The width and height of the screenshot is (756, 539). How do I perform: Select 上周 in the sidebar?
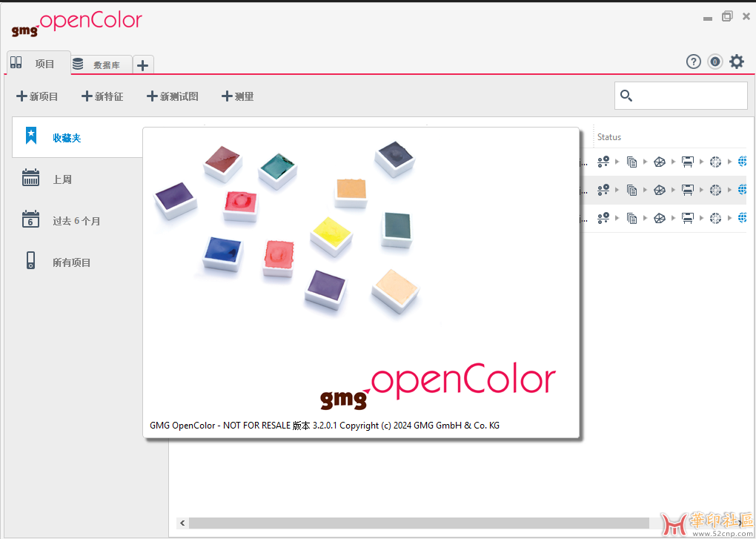point(62,179)
